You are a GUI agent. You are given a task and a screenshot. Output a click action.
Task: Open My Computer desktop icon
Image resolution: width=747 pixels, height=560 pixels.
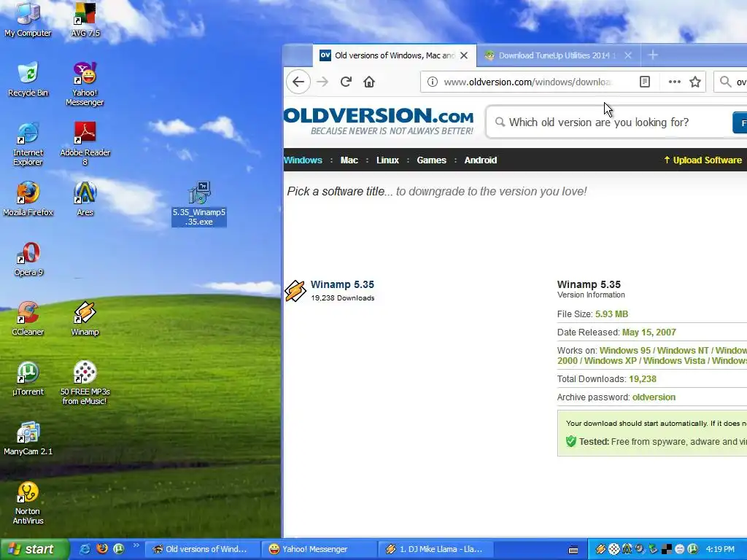28,19
